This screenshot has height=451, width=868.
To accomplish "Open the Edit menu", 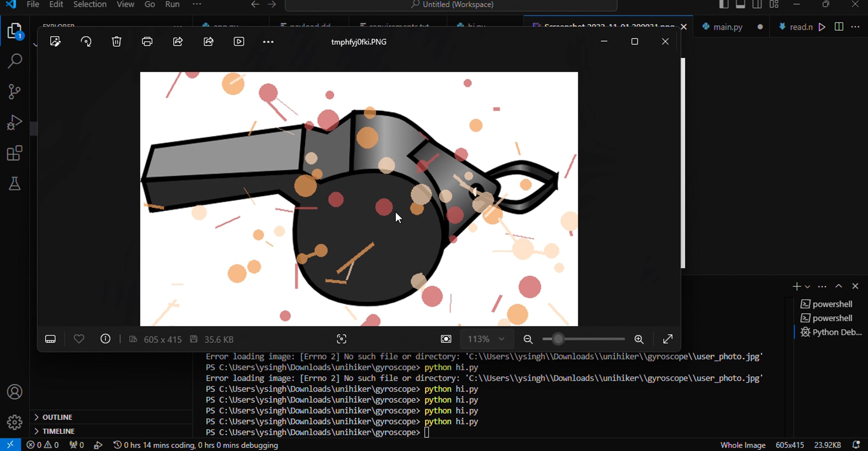I will pos(56,4).
